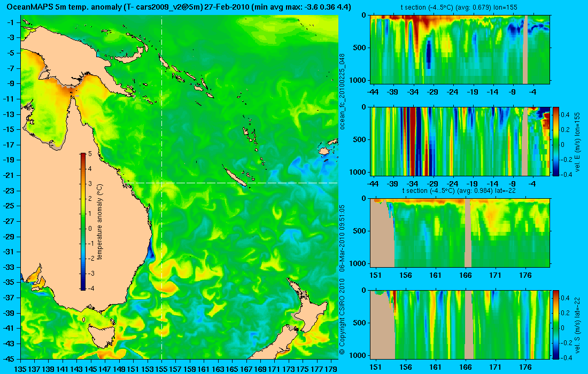The image size is (588, 374).
Task: Open the t section lon=155 temperature plot
Action: (x=460, y=50)
